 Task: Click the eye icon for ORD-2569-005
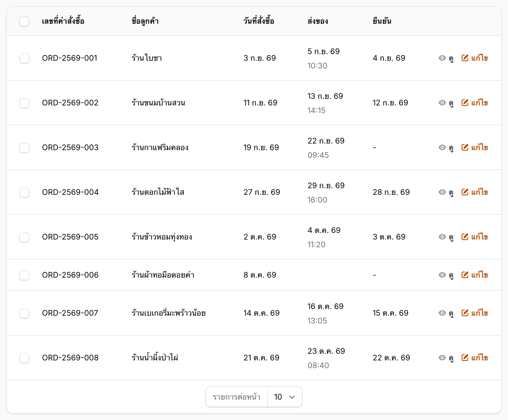(x=442, y=237)
